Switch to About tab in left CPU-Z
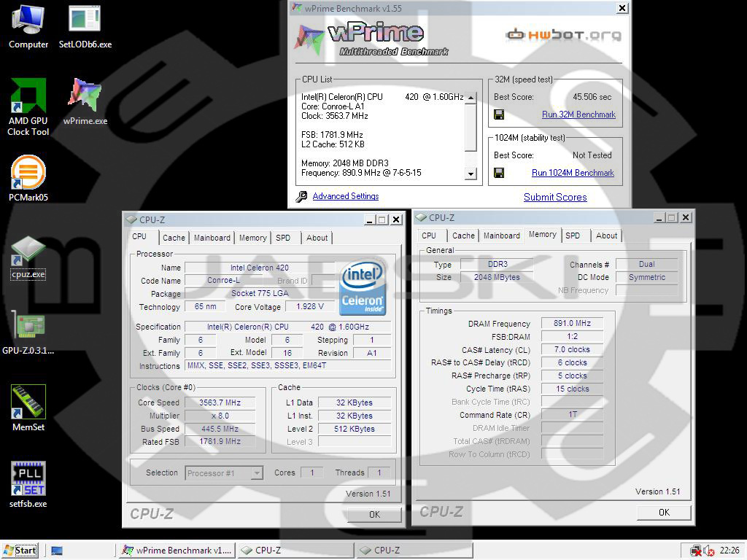747x560 pixels. pyautogui.click(x=317, y=238)
